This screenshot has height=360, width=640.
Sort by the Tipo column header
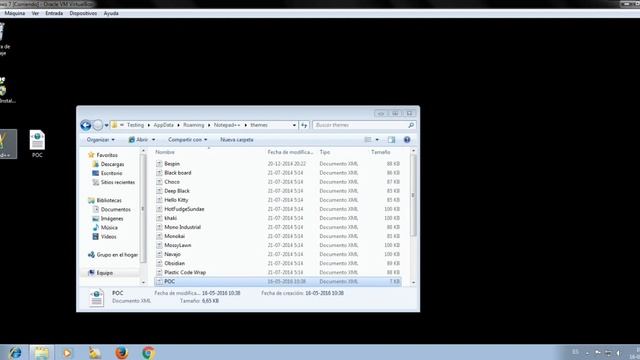pyautogui.click(x=324, y=152)
